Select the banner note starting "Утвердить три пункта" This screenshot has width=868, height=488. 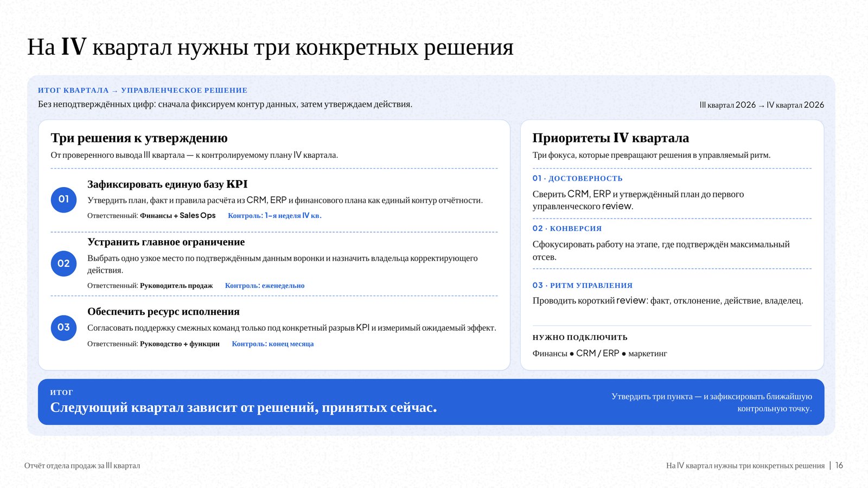pyautogui.click(x=712, y=402)
